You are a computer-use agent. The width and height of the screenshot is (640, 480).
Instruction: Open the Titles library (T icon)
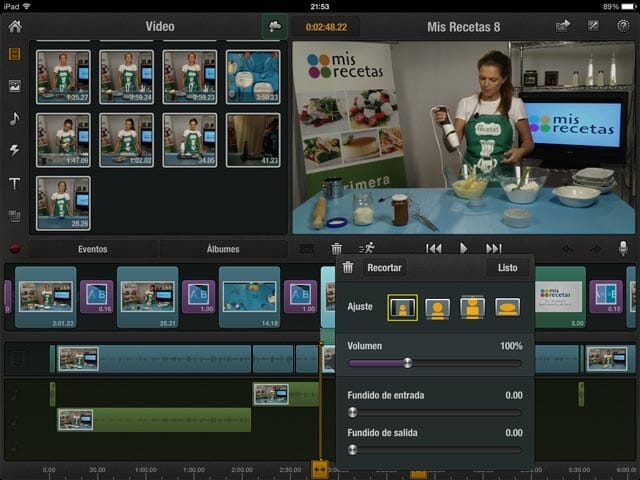(x=14, y=183)
